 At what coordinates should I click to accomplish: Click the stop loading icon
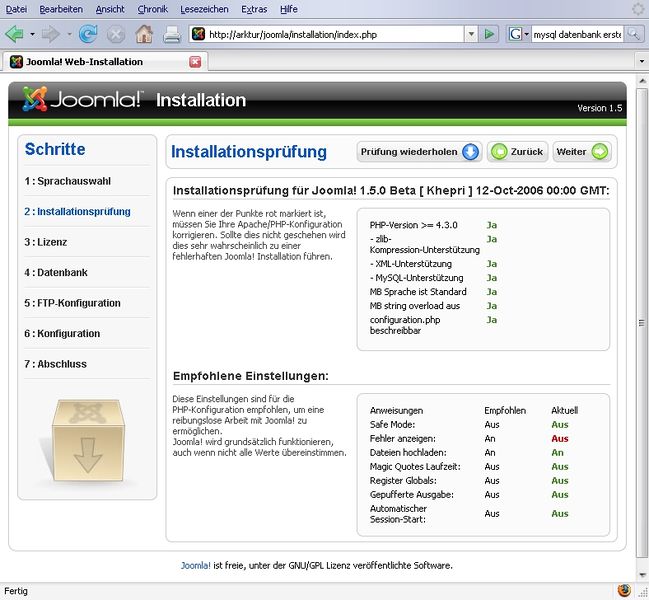tap(116, 34)
